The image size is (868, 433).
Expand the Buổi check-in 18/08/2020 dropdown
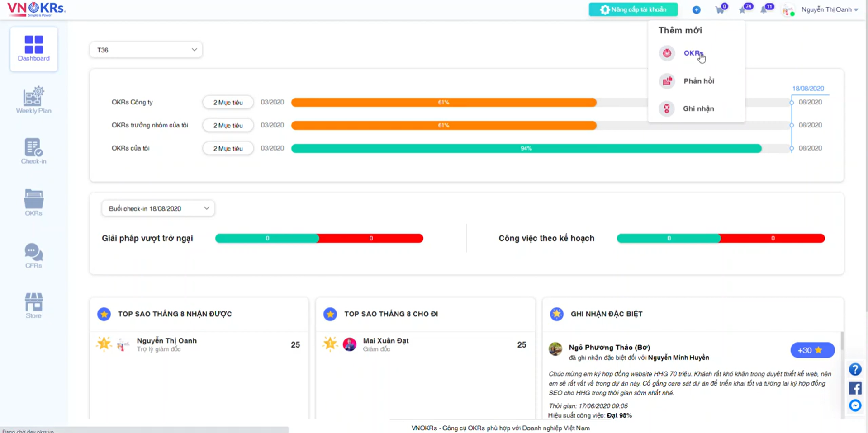coord(158,208)
